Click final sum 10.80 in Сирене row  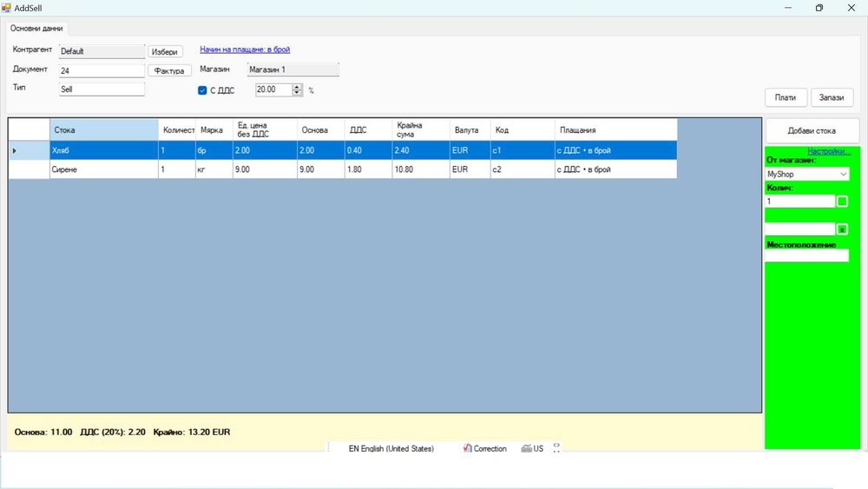(x=421, y=169)
